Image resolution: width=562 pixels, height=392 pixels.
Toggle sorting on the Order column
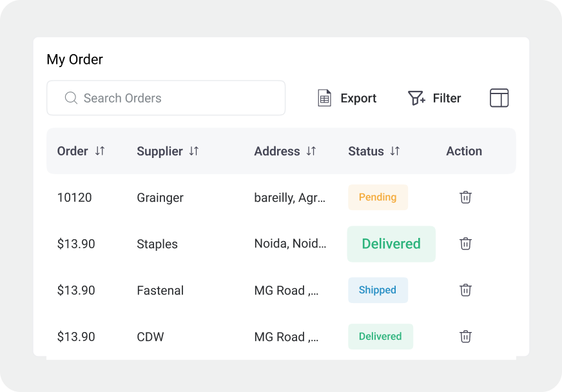(x=98, y=151)
